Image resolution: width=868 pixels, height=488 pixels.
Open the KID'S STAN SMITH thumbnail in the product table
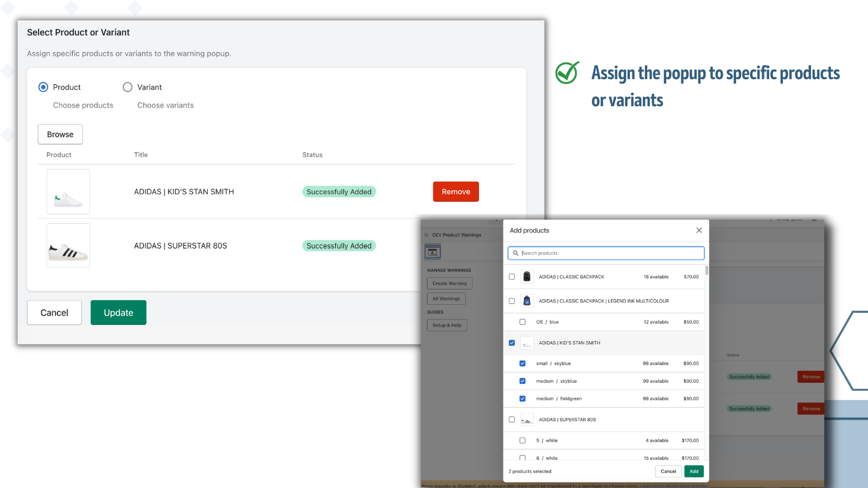pos(68,191)
